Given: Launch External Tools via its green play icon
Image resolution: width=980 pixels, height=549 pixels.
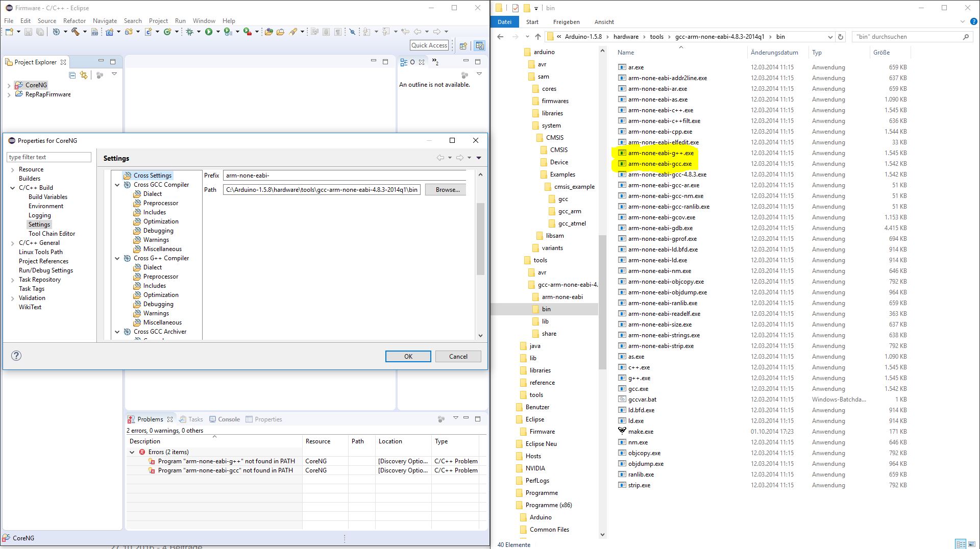Looking at the screenshot, I should 247,32.
